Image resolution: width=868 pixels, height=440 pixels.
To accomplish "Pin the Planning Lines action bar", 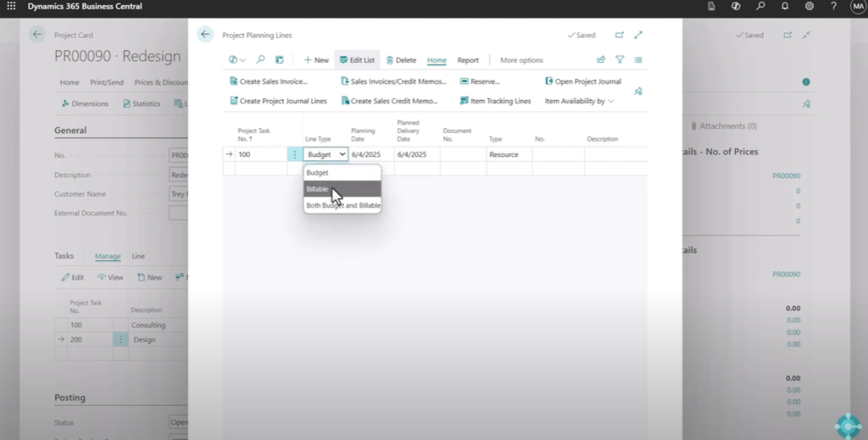I will (638, 92).
